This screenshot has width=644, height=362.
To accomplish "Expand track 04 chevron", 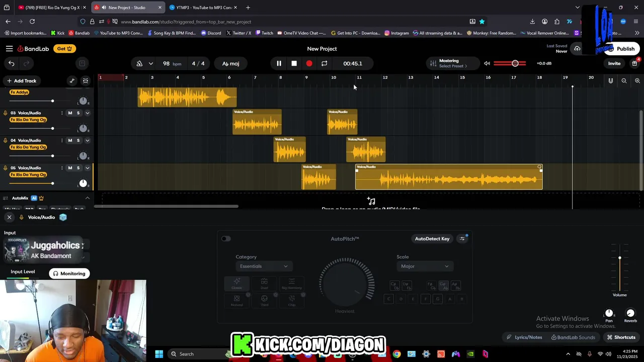I will pyautogui.click(x=87, y=140).
